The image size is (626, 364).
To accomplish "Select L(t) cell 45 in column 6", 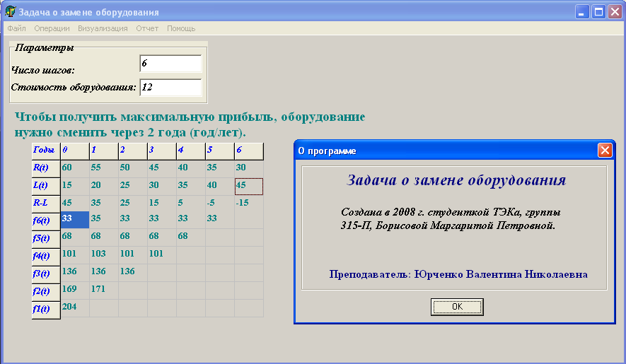I will (249, 187).
